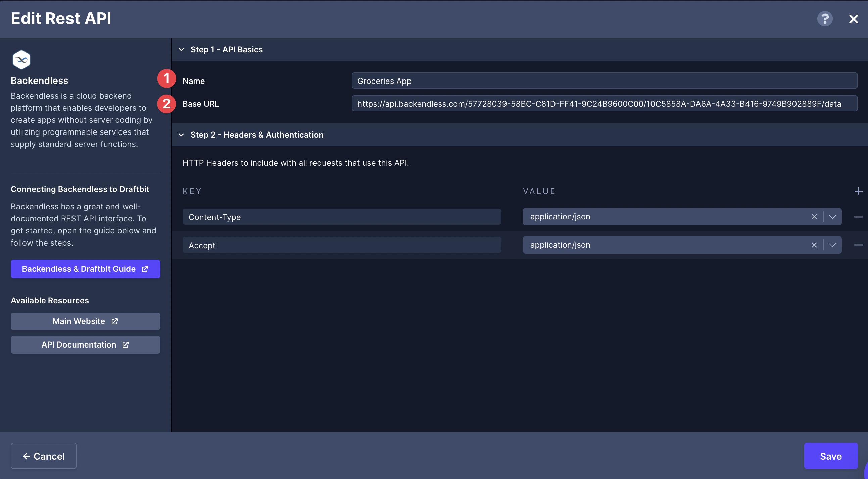Open the help question mark icon
The image size is (868, 479).
824,19
